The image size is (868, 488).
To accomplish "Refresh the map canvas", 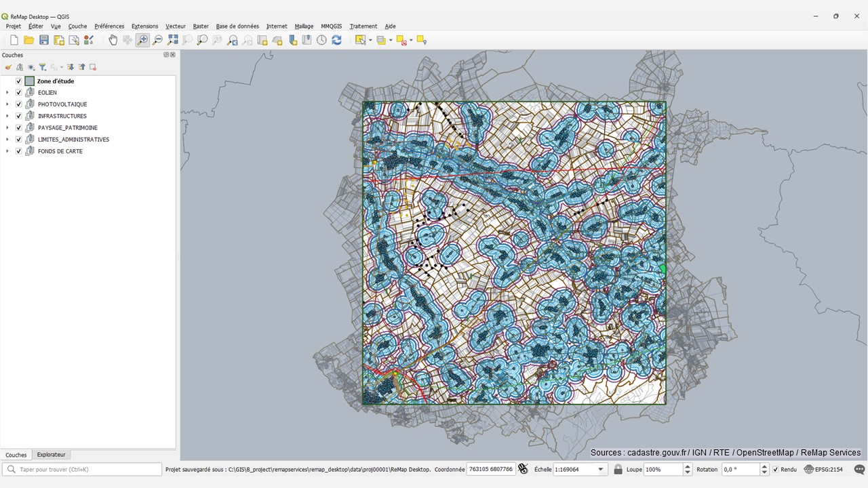I will coord(336,41).
